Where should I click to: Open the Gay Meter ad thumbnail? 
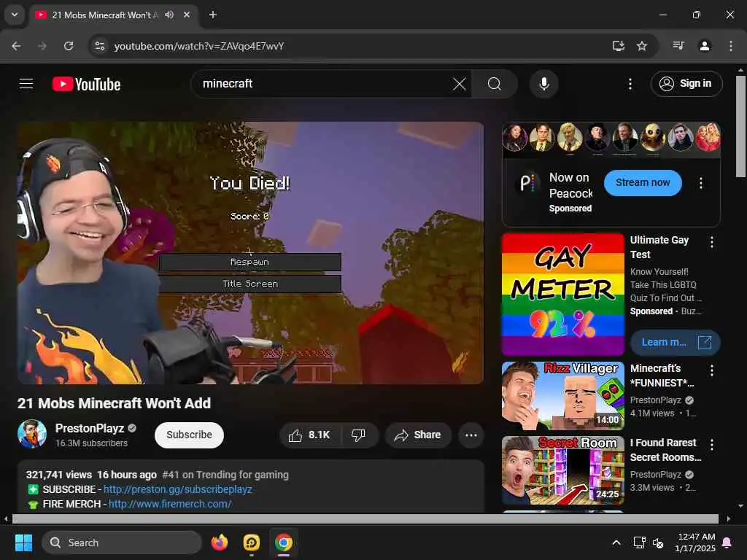[562, 295]
